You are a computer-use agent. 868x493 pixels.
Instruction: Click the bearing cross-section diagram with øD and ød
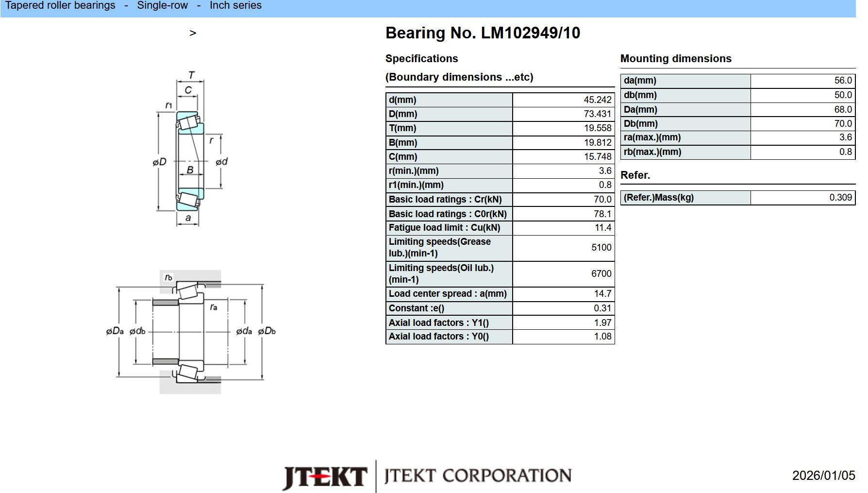click(190, 151)
